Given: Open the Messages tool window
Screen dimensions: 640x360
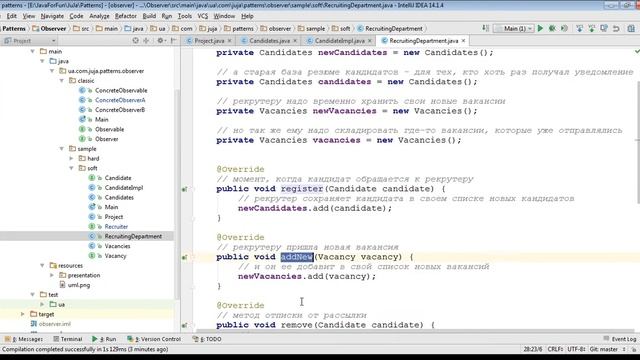Looking at the screenshot, I should [24, 339].
